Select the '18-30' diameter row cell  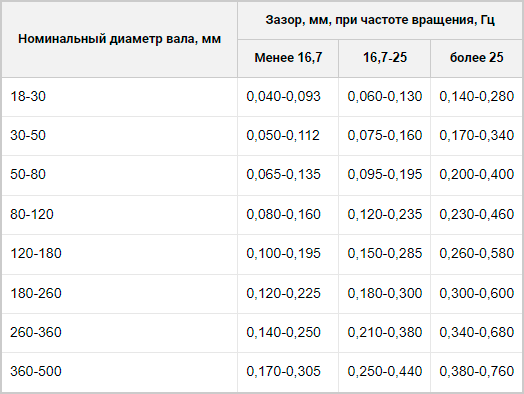119,97
